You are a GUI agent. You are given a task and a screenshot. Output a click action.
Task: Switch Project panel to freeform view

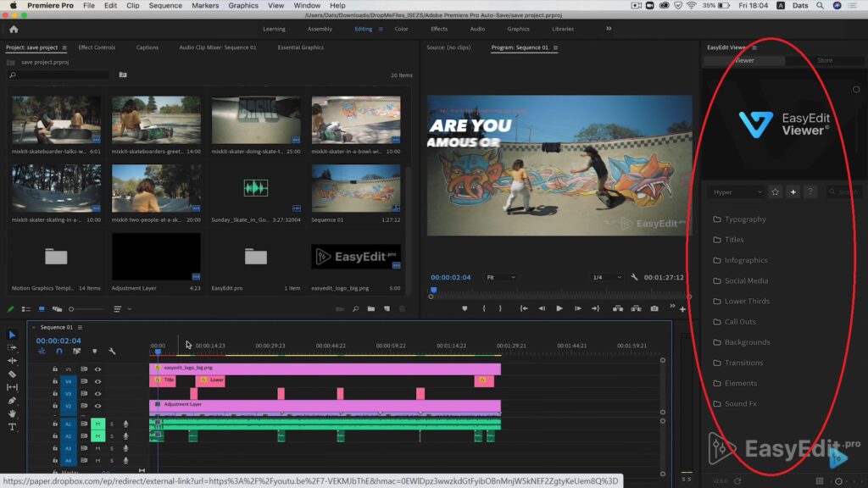(57, 309)
